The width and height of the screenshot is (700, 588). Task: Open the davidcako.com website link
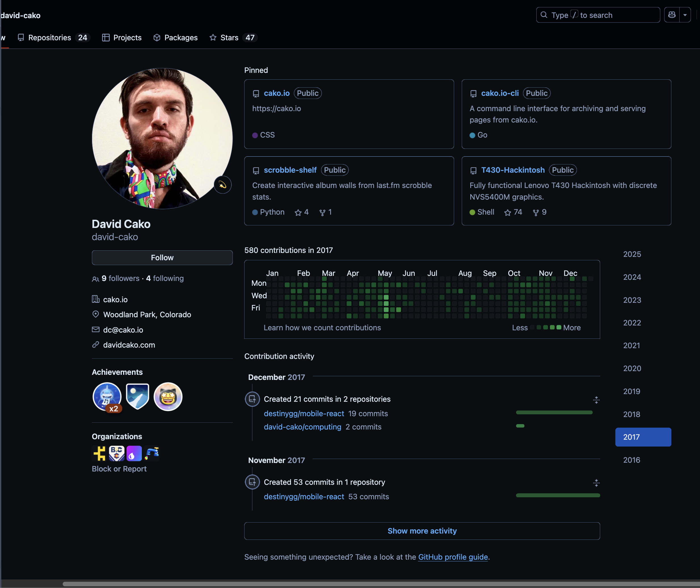129,345
